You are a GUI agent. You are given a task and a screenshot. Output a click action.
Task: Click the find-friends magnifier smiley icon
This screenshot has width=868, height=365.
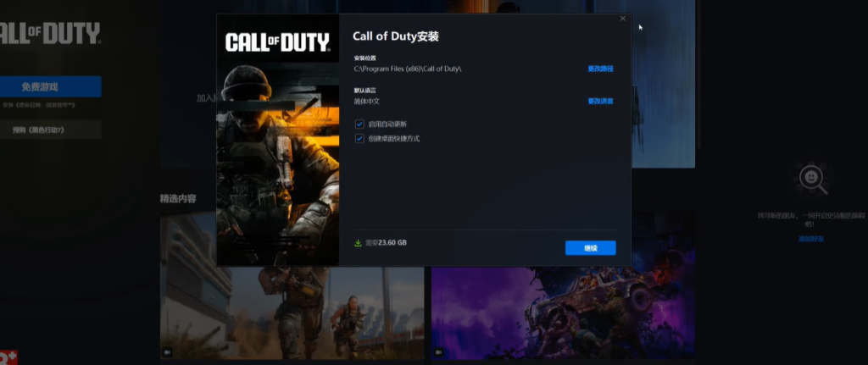pos(810,177)
